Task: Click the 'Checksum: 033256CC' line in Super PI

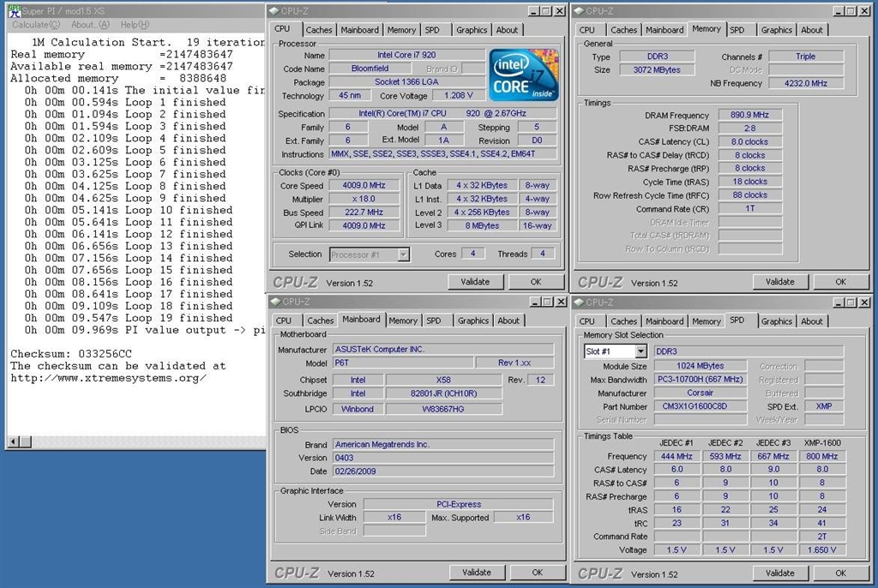Action: pos(71,354)
